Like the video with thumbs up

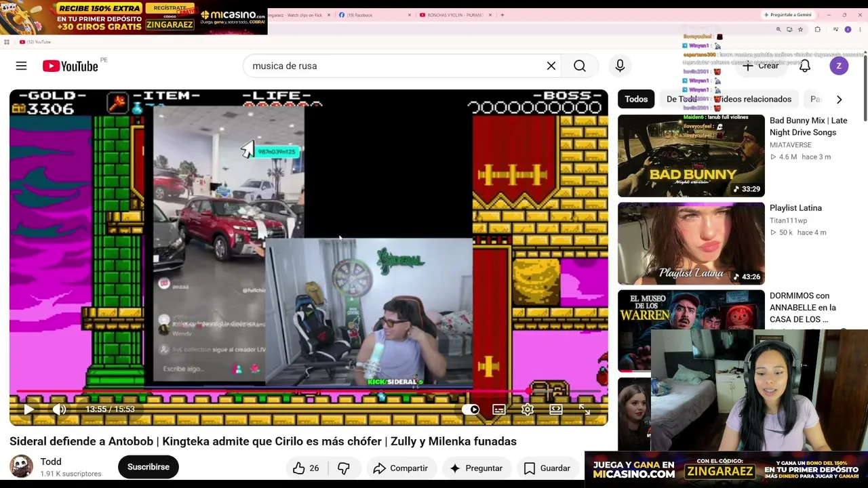(305, 468)
